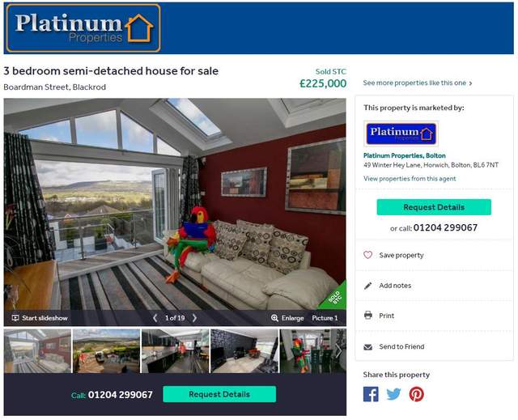Share the property on Facebook
The image size is (518, 420).
click(371, 394)
